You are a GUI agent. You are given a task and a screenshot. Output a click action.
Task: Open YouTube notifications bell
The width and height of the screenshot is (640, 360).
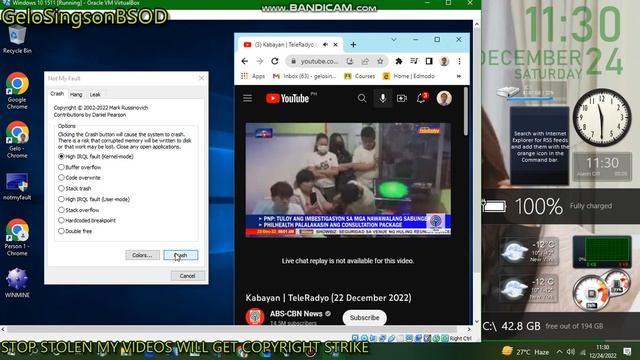pos(421,98)
